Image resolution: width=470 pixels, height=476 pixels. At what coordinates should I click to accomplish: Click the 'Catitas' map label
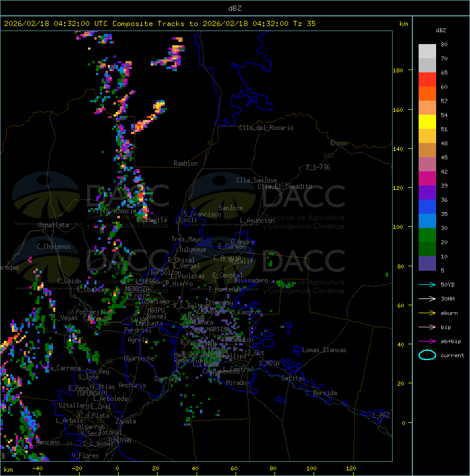click(293, 378)
